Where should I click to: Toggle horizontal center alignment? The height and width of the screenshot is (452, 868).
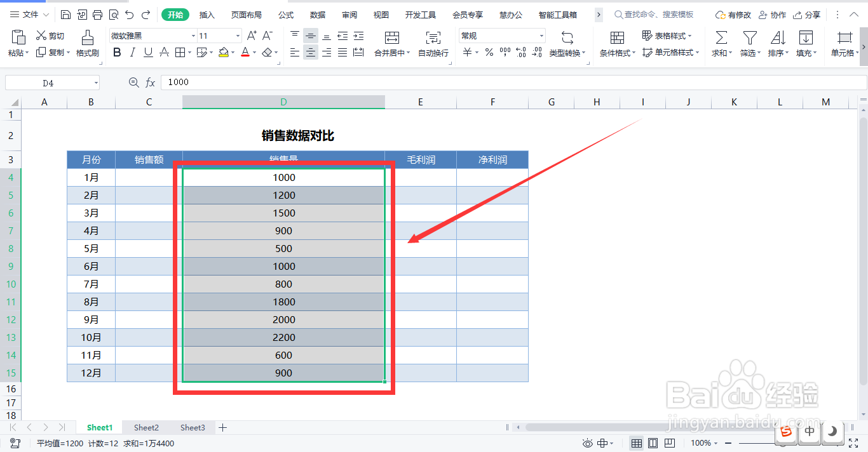tap(310, 53)
